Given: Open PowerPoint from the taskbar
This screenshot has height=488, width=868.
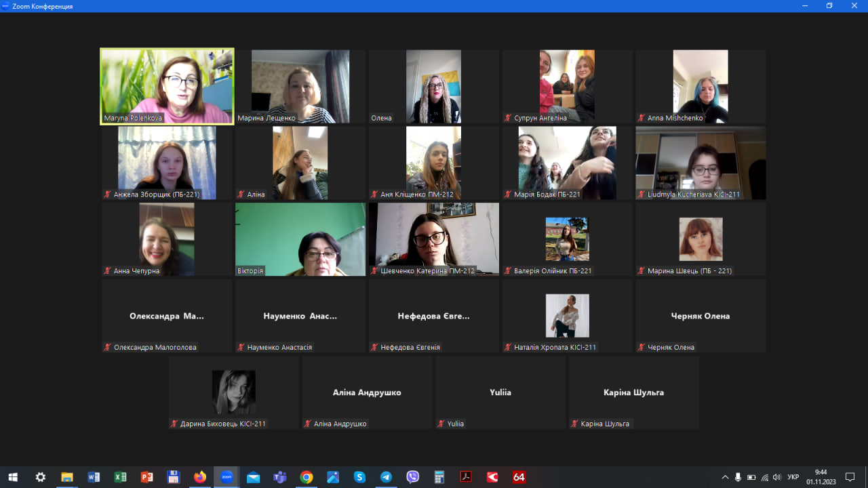Looking at the screenshot, I should click(146, 477).
